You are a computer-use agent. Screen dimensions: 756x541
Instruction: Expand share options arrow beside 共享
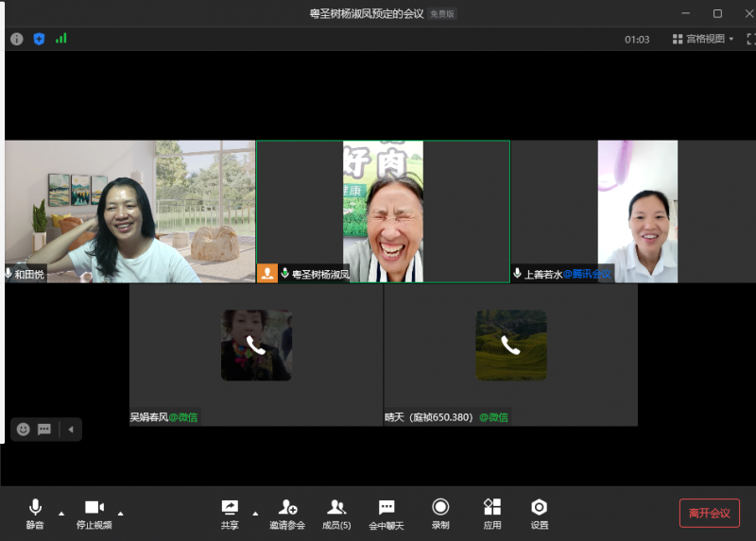point(255,514)
